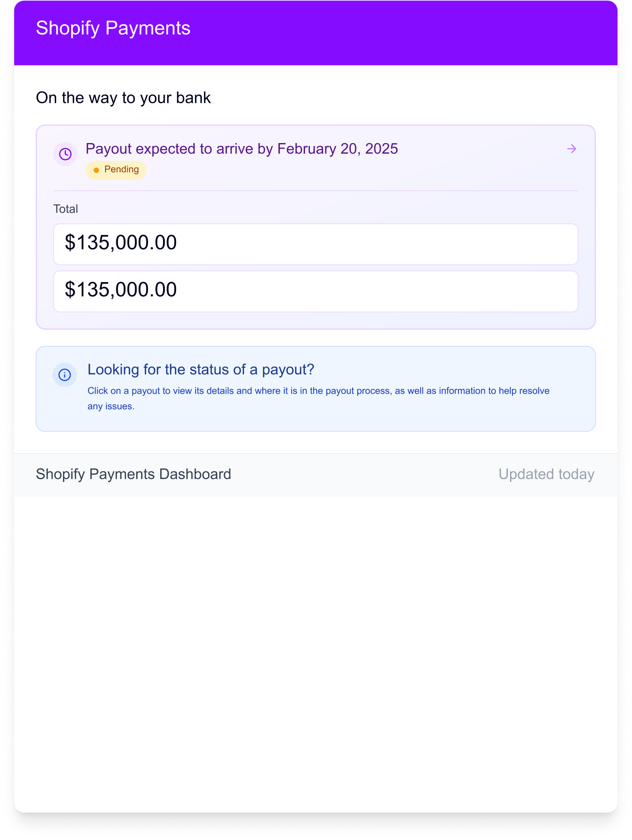Click the first $135,000.00 total field
Image resolution: width=632 pixels, height=840 pixels.
point(316,243)
